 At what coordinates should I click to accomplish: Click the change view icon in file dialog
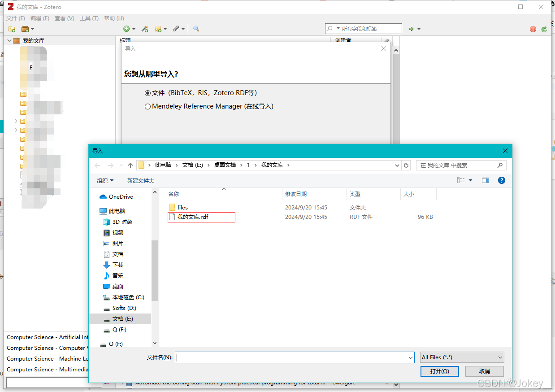point(461,180)
